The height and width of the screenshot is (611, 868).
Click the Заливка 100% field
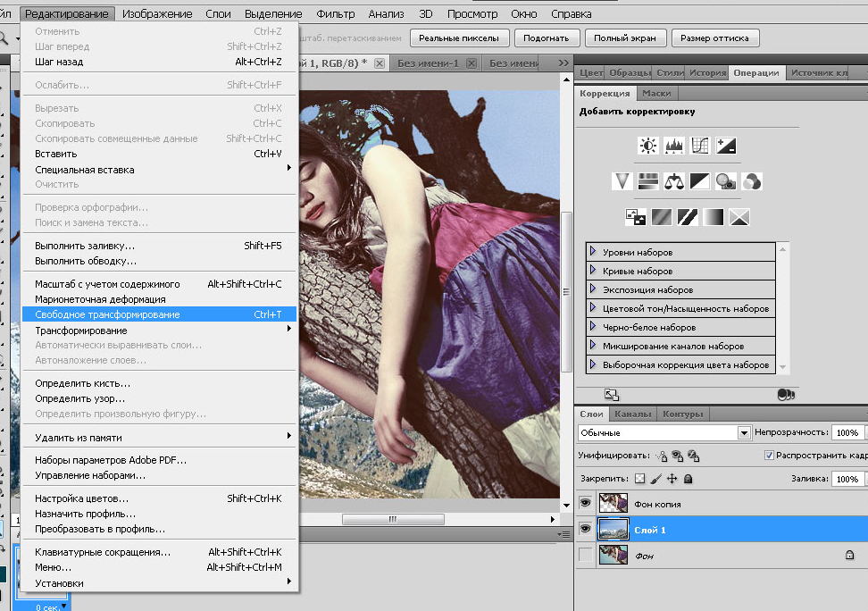coord(847,479)
